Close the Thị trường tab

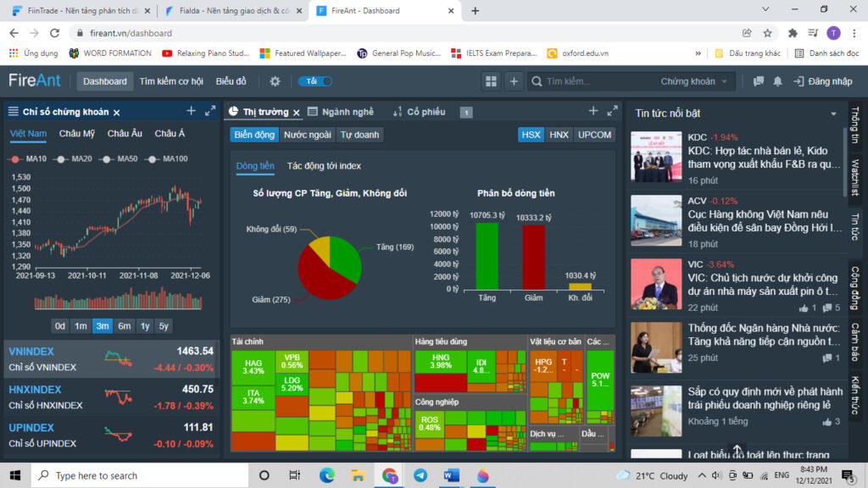point(297,113)
